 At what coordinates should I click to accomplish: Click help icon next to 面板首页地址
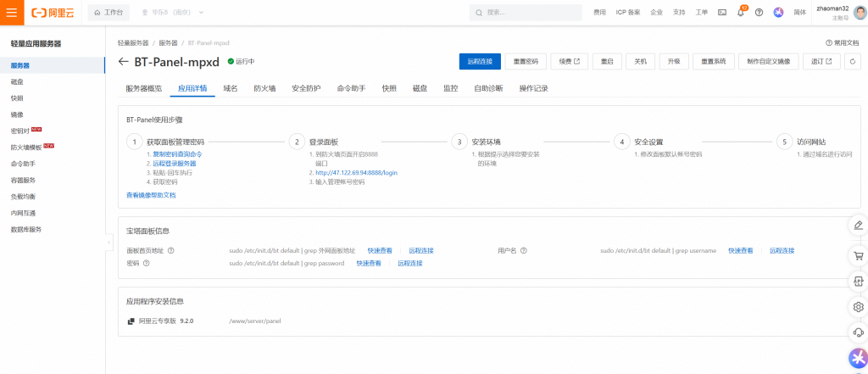point(171,250)
